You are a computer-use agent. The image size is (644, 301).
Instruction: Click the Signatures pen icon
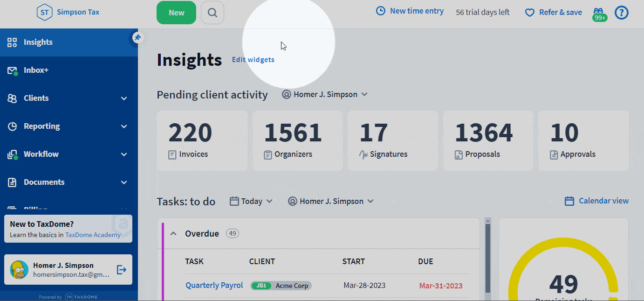click(363, 154)
